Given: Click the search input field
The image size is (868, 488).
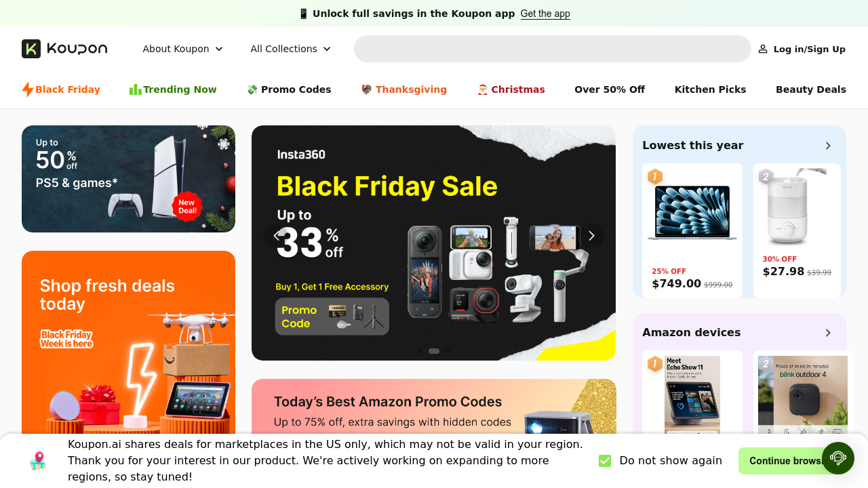Looking at the screenshot, I should (552, 49).
